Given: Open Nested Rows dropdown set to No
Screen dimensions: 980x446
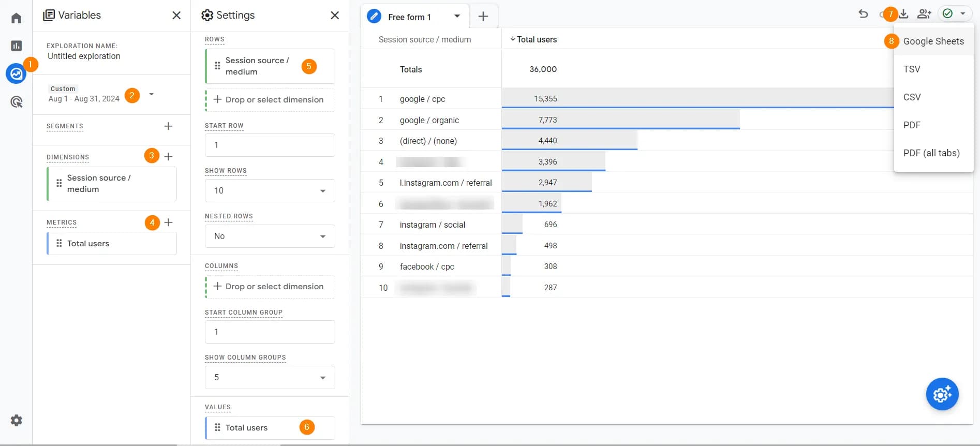Looking at the screenshot, I should coord(270,236).
